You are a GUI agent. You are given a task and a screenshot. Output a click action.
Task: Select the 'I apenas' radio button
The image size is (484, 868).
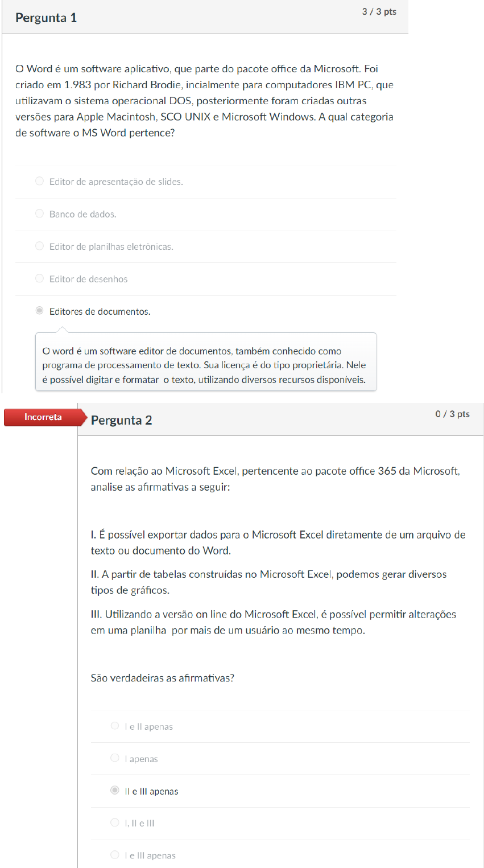click(115, 758)
